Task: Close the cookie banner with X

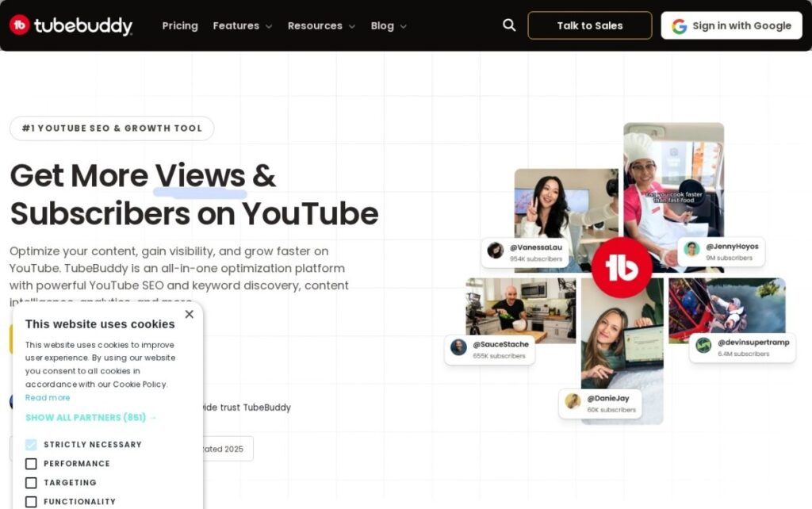Action: coord(189,314)
